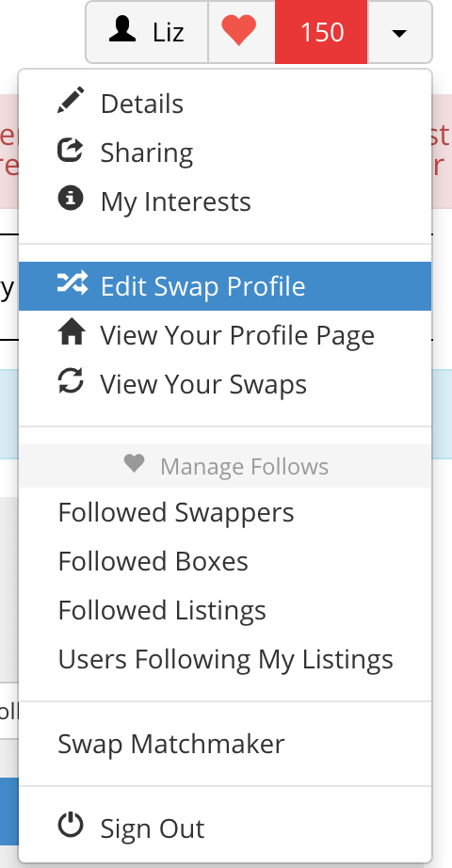
Task: Click the shuffle icon beside Edit Swap Profile
Action: click(x=72, y=283)
